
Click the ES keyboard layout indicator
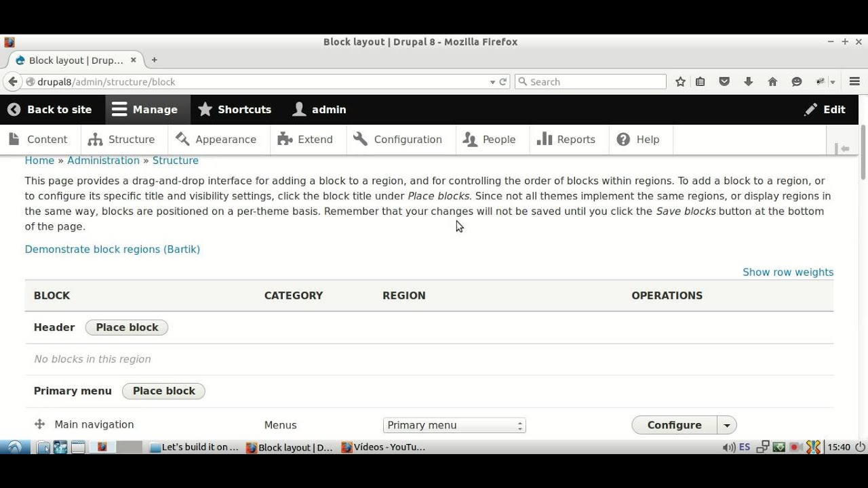(745, 447)
